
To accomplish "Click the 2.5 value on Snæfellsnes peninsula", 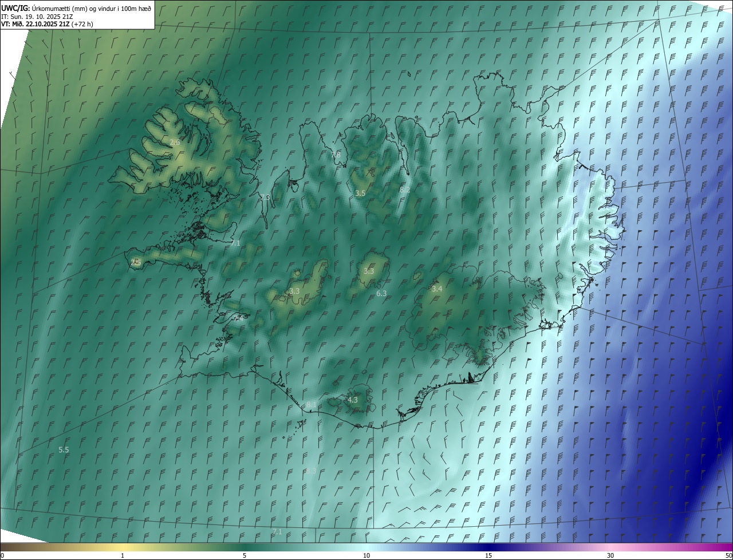I will click(x=136, y=262).
